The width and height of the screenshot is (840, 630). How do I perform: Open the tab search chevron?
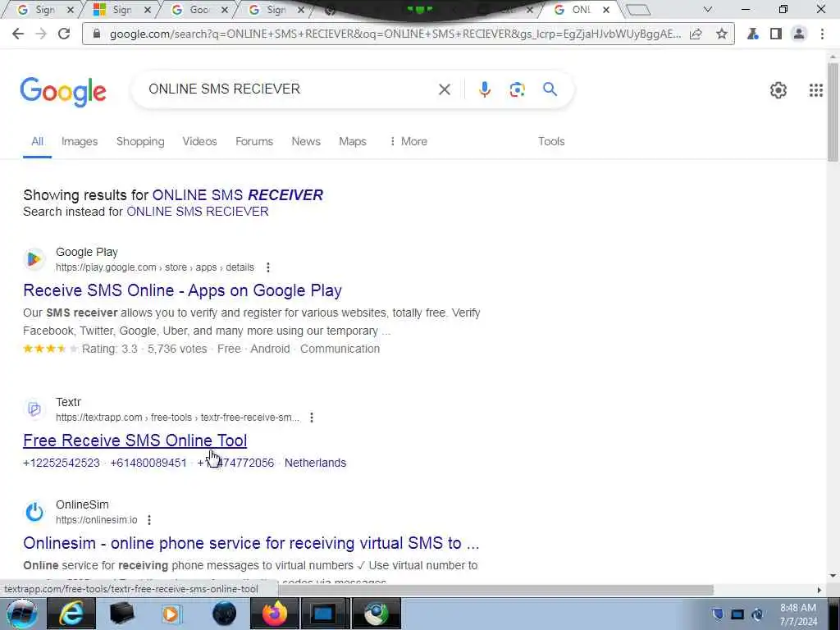[x=708, y=9]
